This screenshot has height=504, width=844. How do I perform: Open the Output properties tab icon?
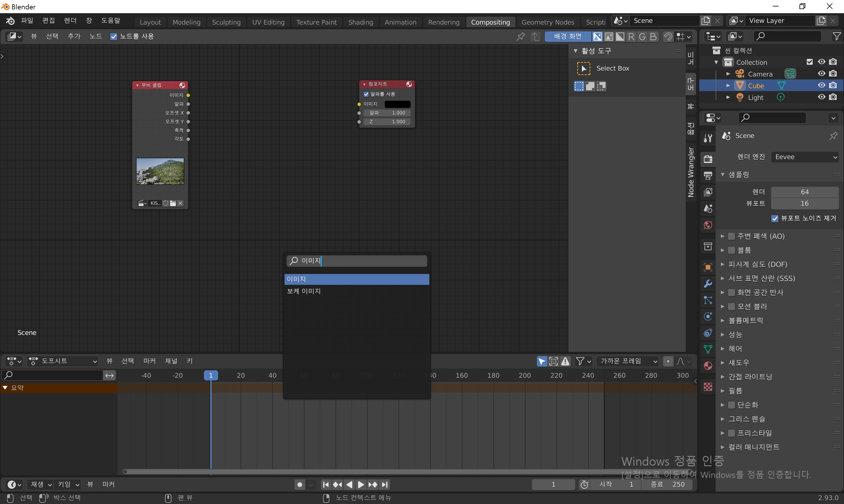tap(708, 175)
